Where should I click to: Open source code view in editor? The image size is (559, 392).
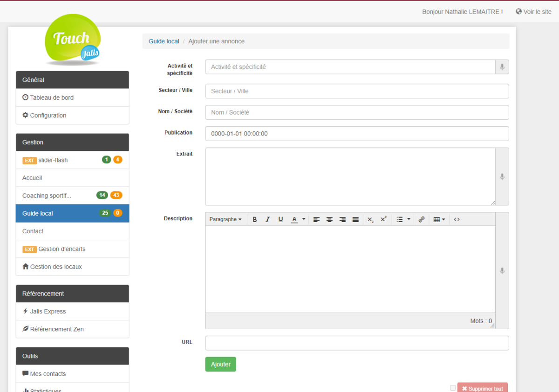tap(457, 219)
